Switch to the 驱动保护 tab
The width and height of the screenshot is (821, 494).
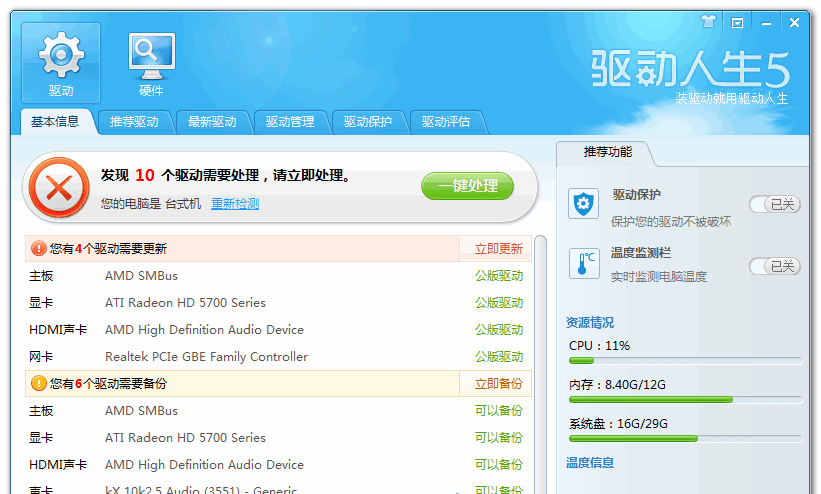tap(368, 122)
